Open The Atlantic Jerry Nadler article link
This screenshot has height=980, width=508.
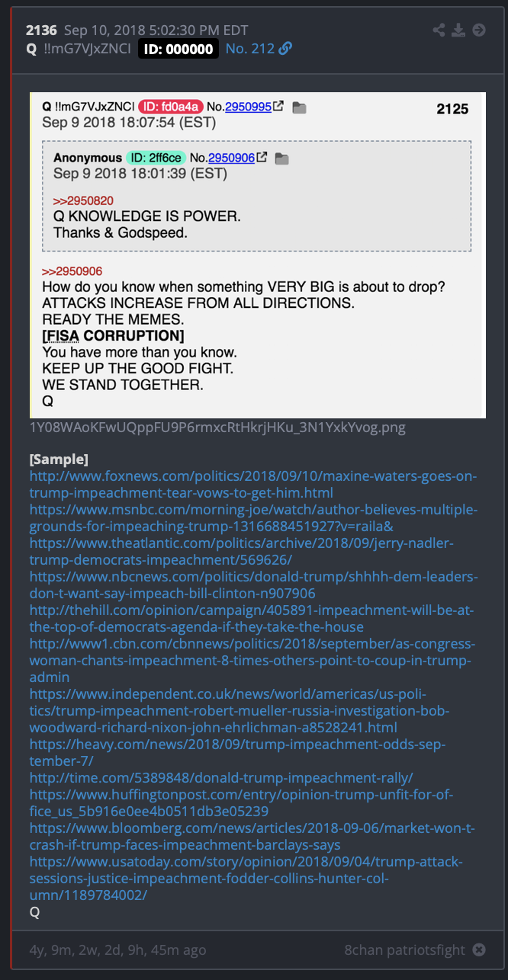click(x=242, y=552)
